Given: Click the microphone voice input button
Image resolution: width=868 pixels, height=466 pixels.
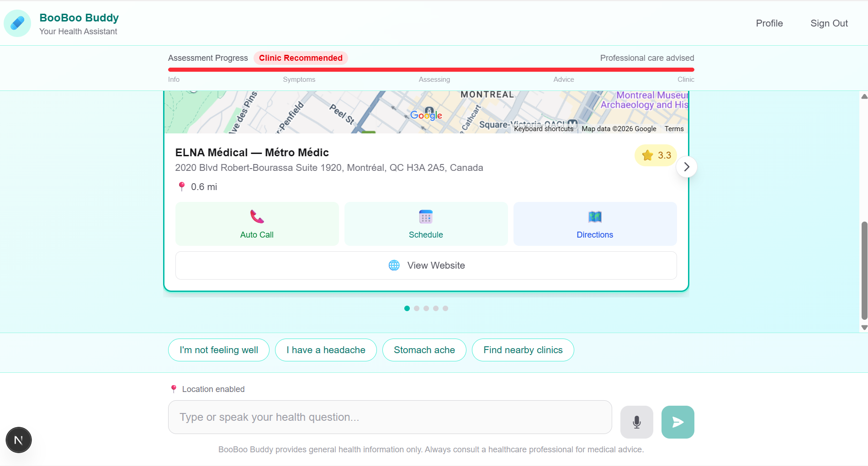Looking at the screenshot, I should [636, 422].
